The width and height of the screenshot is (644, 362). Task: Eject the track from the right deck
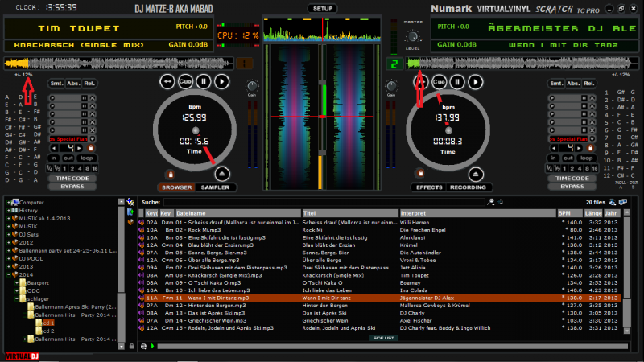click(x=477, y=173)
